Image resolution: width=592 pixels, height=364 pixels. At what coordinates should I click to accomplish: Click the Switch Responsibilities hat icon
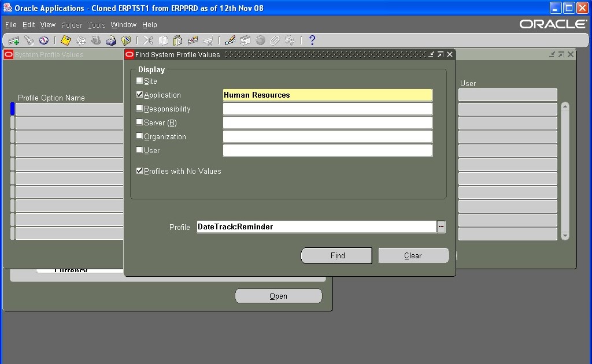96,40
